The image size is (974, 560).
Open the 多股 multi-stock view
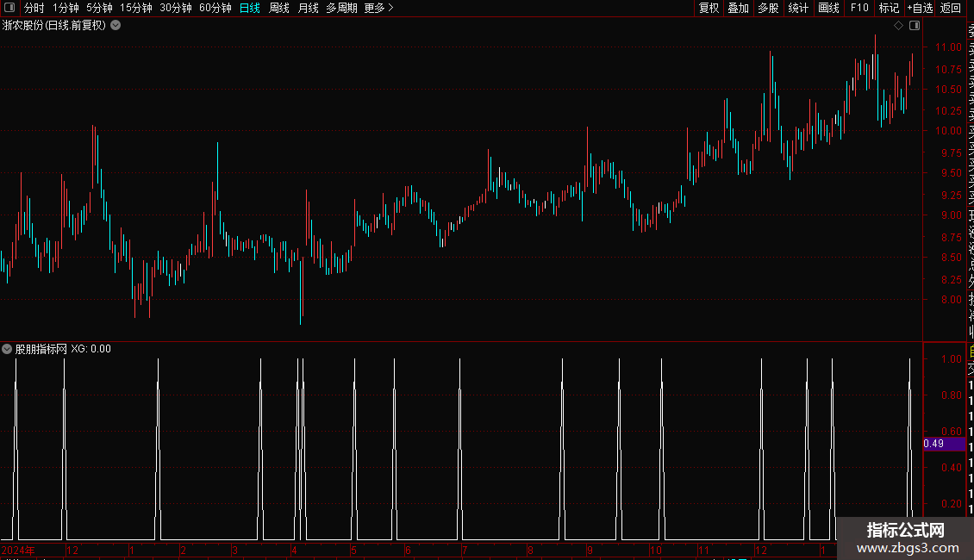768,8
